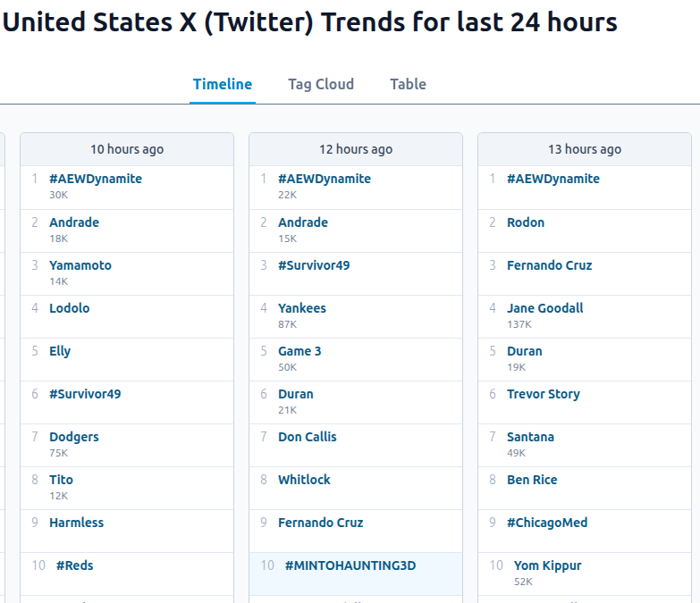Click Yamamoto trend link
The image size is (700, 603).
[80, 265]
